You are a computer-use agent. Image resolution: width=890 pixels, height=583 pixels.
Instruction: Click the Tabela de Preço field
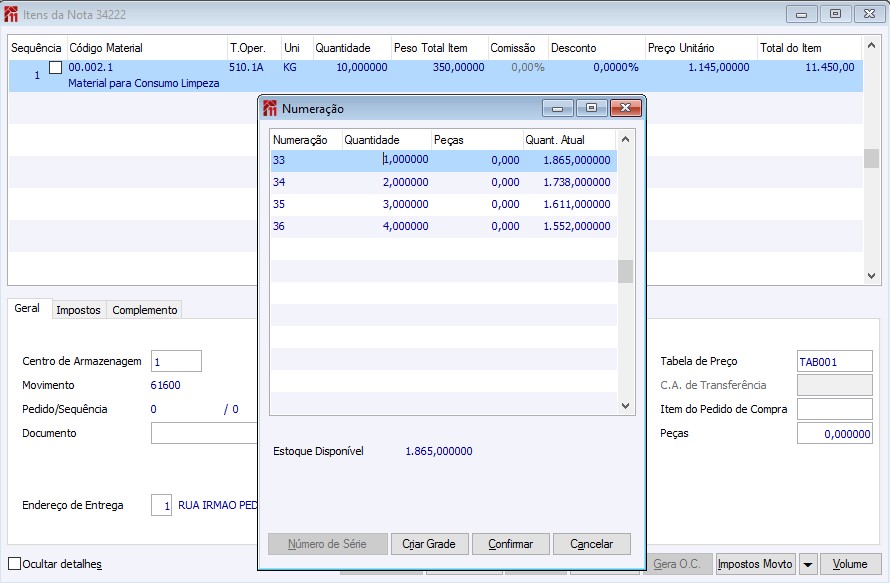pos(834,361)
